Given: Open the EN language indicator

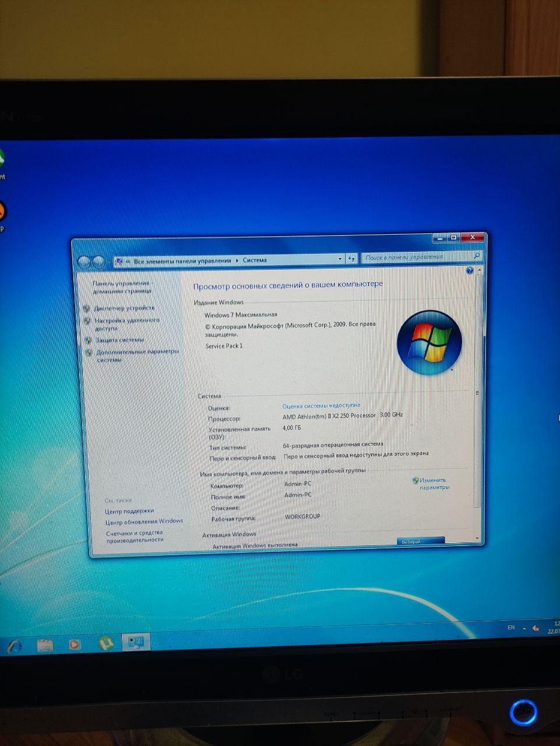Looking at the screenshot, I should click(511, 628).
